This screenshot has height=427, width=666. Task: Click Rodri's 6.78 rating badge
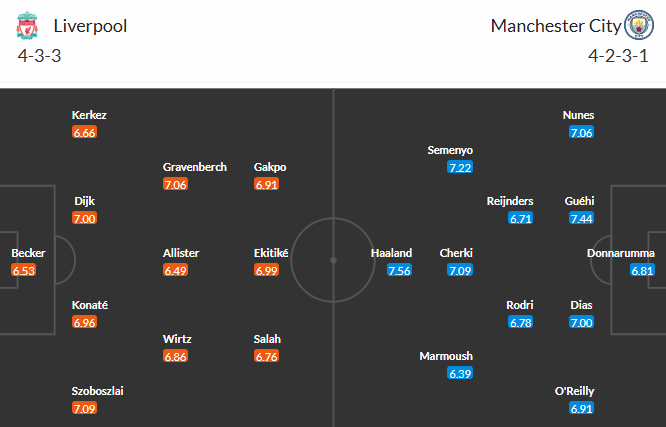tap(521, 322)
